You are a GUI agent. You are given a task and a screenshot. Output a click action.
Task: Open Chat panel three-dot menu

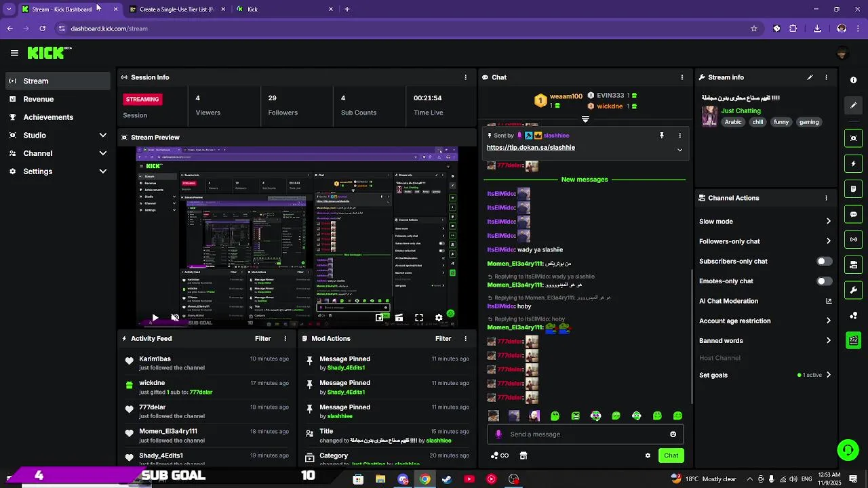click(x=682, y=77)
